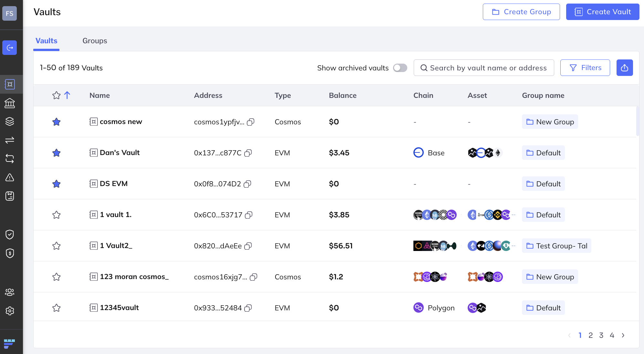This screenshot has height=354, width=644.
Task: Copy the 0x137...c877C address
Action: click(248, 153)
